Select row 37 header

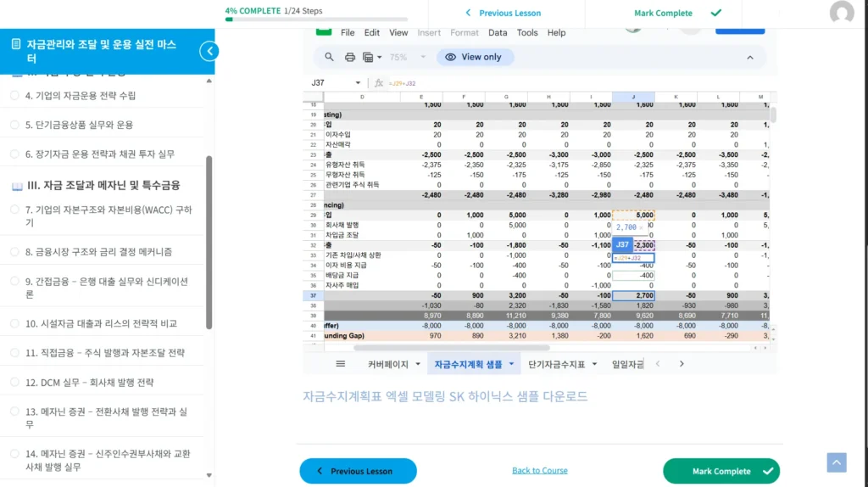pos(314,295)
